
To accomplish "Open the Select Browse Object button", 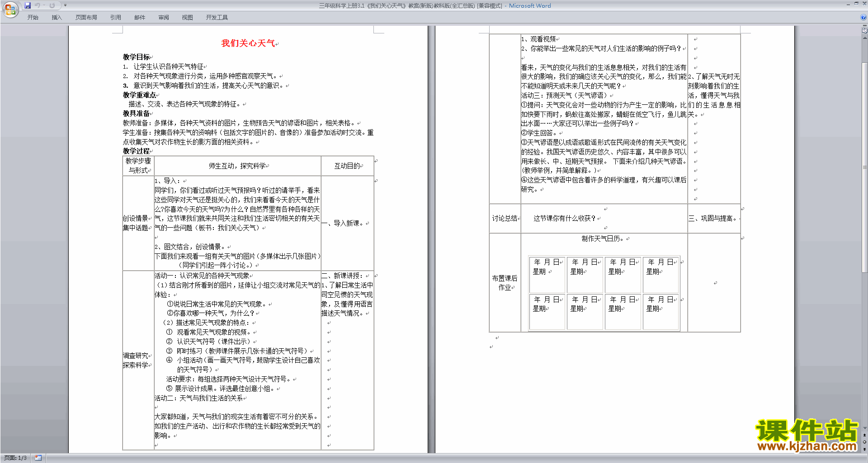I will click(x=865, y=442).
